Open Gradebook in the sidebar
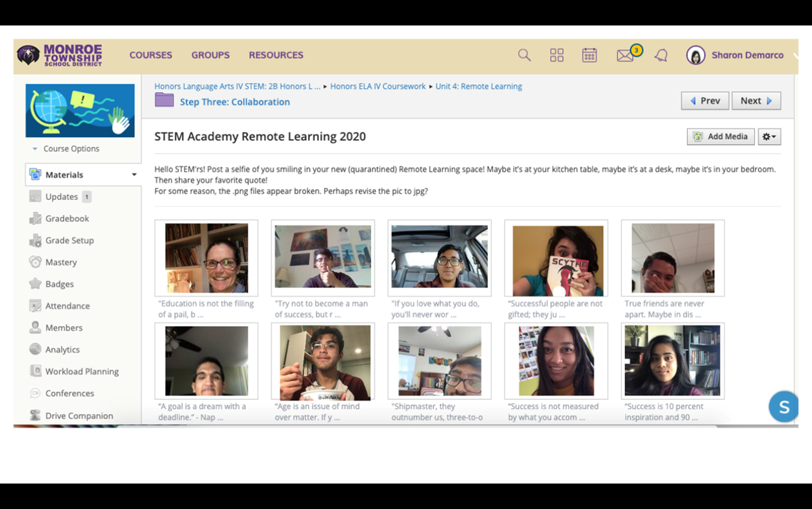Image resolution: width=812 pixels, height=509 pixels. (x=67, y=218)
